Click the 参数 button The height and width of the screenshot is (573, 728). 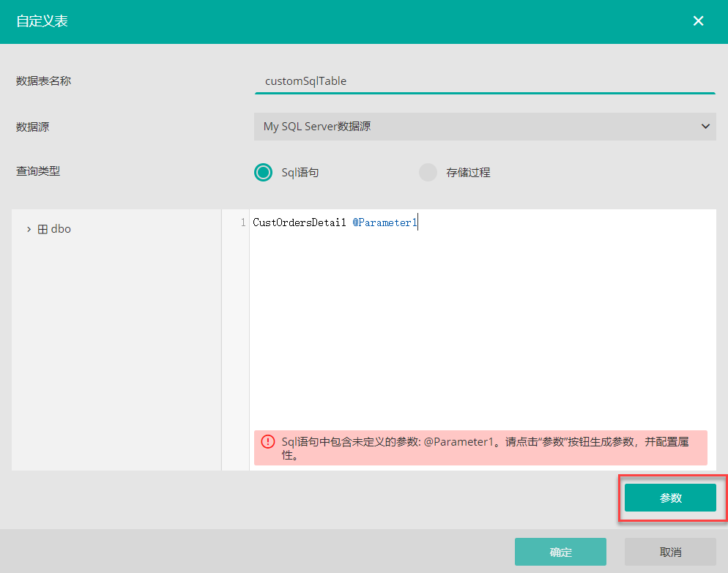coord(670,498)
